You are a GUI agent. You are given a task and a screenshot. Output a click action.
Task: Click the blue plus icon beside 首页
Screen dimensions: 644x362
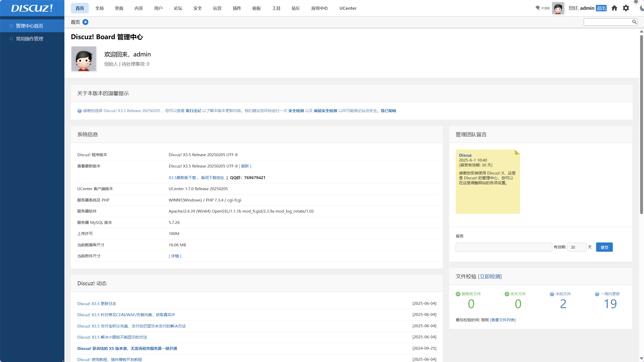pos(86,22)
